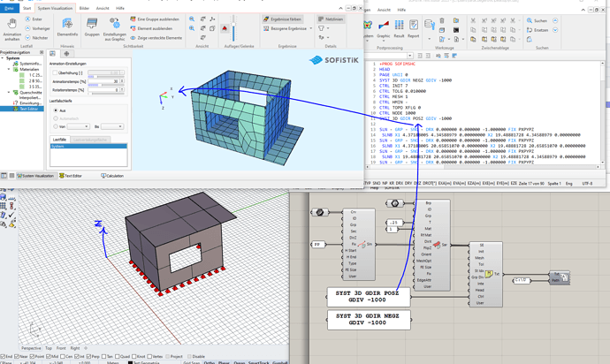The height and width of the screenshot is (364, 610).
Task: Click the black console icon in Werkzeuge
Action: (x=456, y=30)
